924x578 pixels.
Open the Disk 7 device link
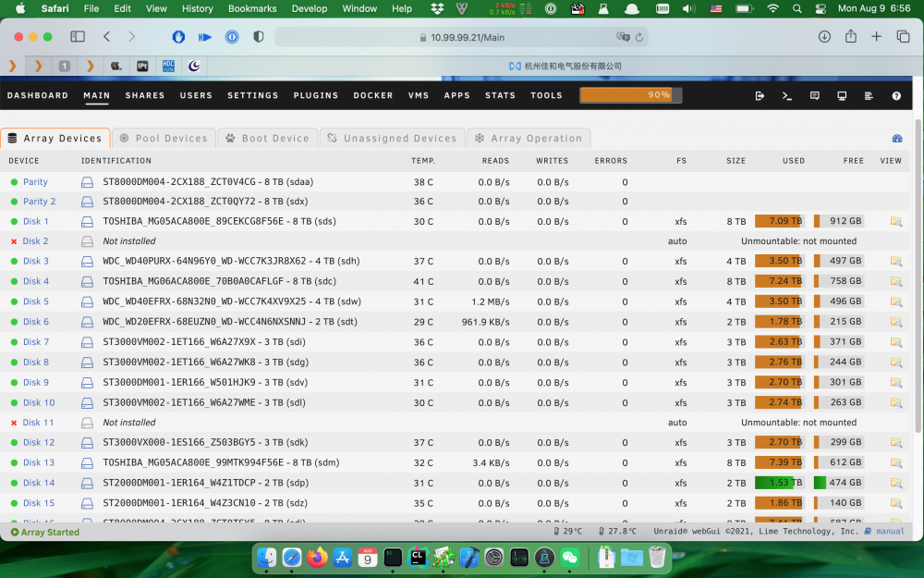[36, 342]
